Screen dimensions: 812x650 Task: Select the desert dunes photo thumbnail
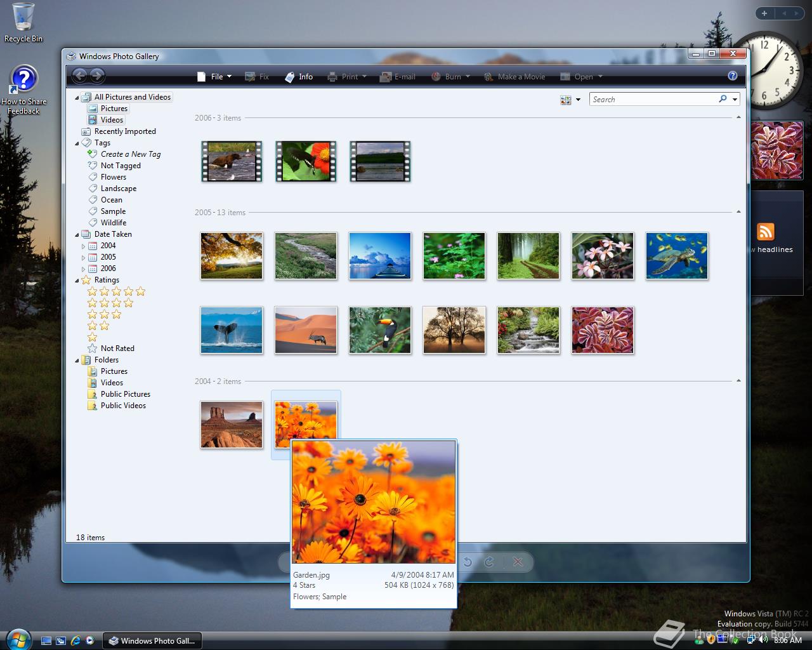(306, 330)
